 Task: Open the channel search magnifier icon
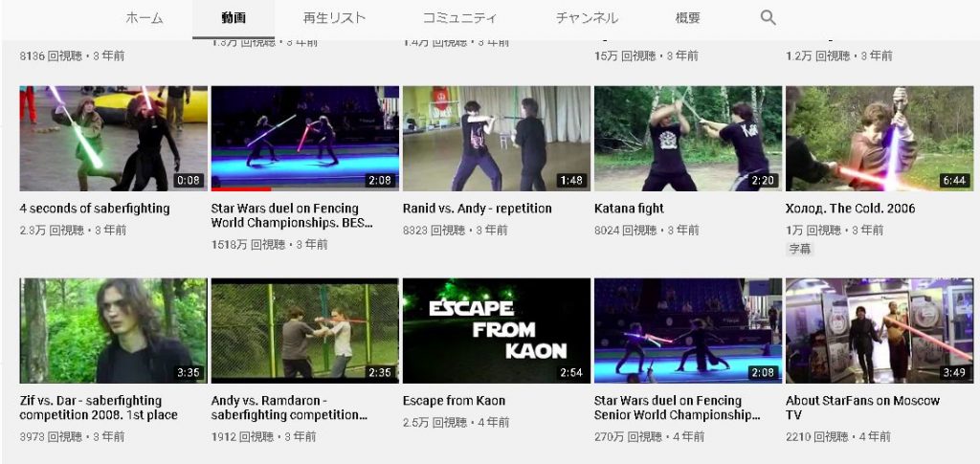(768, 18)
